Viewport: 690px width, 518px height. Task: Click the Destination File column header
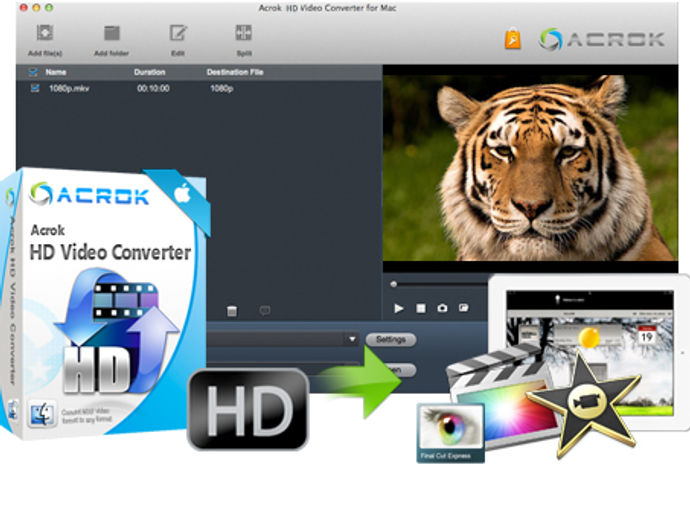(235, 72)
